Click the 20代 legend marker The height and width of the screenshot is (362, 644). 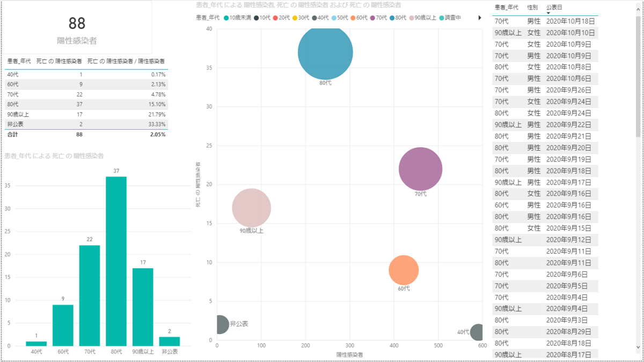tap(275, 18)
